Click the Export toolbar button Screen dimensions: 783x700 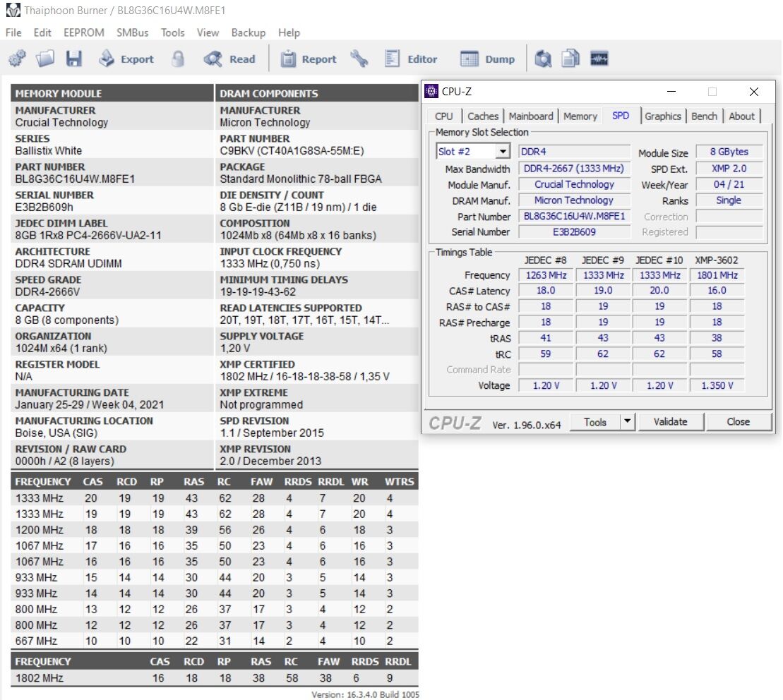click(x=126, y=59)
